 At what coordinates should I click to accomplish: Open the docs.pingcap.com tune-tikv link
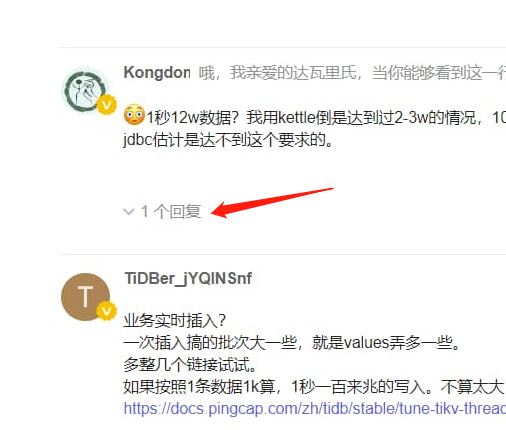click(x=314, y=408)
